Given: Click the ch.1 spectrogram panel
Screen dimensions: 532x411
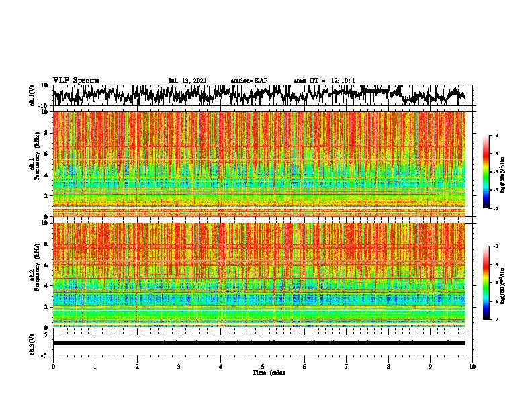Looking at the screenshot, I should 259,164.
